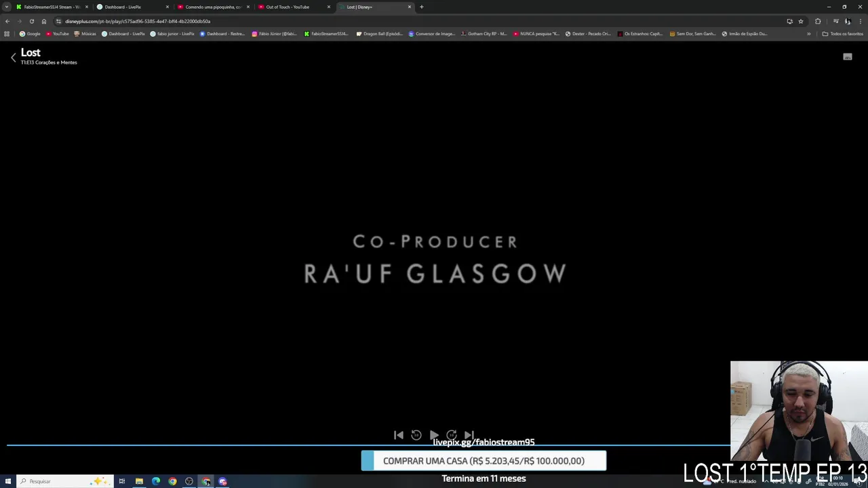This screenshot has width=868, height=488.
Task: Switch to Comendo uma pipoquinha tab
Action: [x=213, y=7]
